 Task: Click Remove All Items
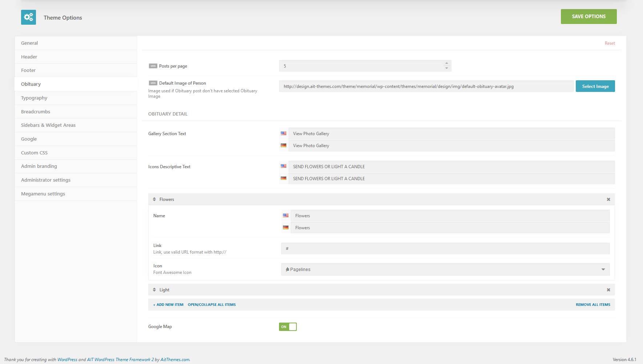pos(593,305)
